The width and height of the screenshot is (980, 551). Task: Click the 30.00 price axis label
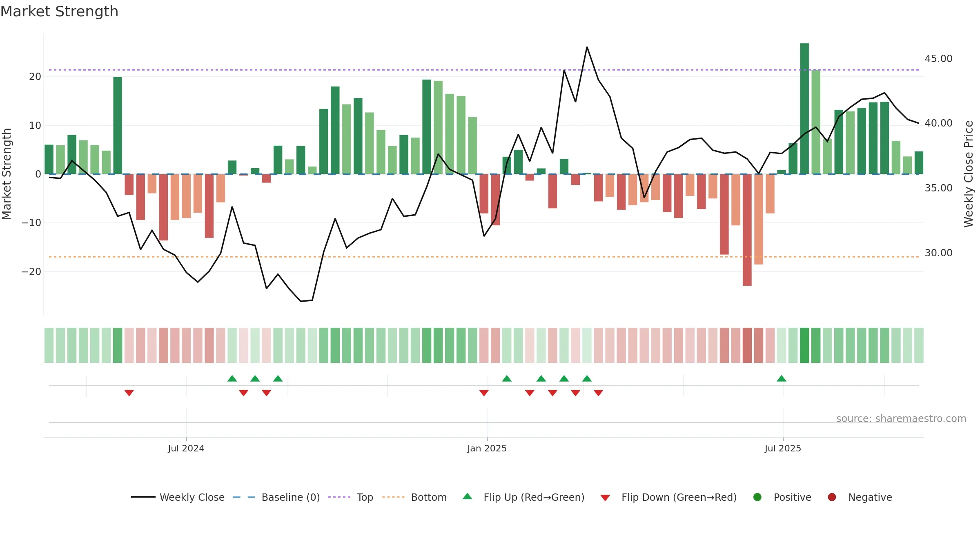pyautogui.click(x=938, y=253)
